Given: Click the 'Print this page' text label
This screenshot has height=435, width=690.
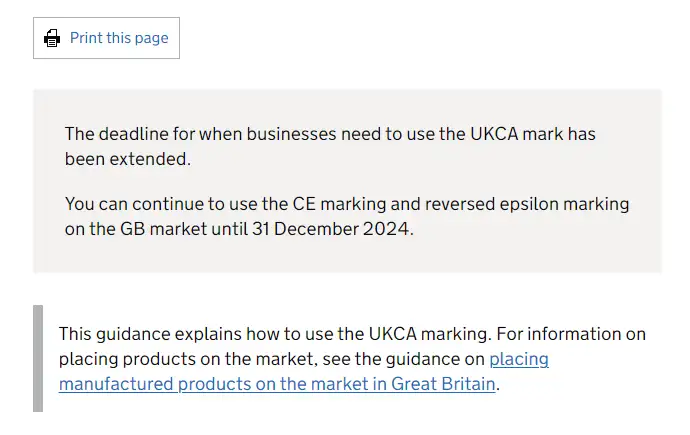Looking at the screenshot, I should click(119, 39).
